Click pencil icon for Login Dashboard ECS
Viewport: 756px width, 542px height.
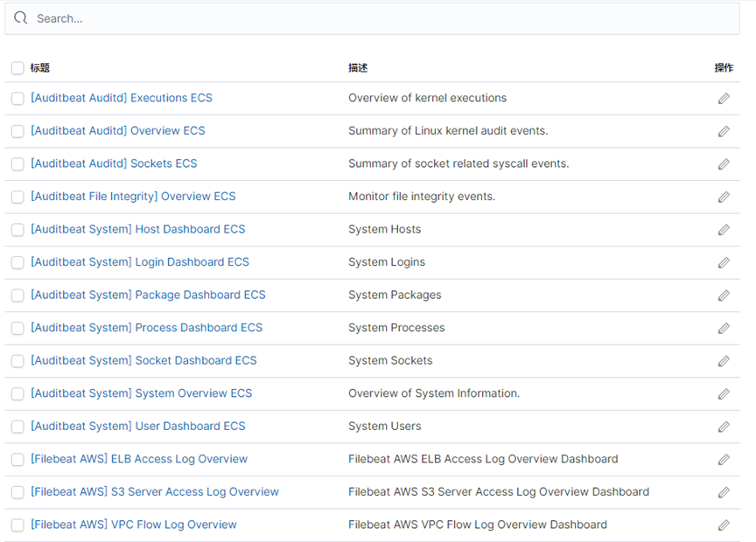click(x=724, y=262)
